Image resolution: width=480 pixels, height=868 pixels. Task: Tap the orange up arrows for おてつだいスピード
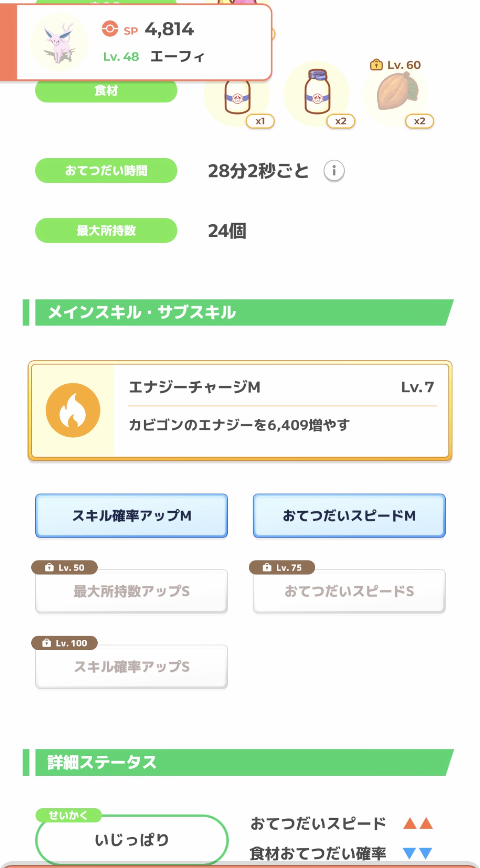tap(418, 823)
